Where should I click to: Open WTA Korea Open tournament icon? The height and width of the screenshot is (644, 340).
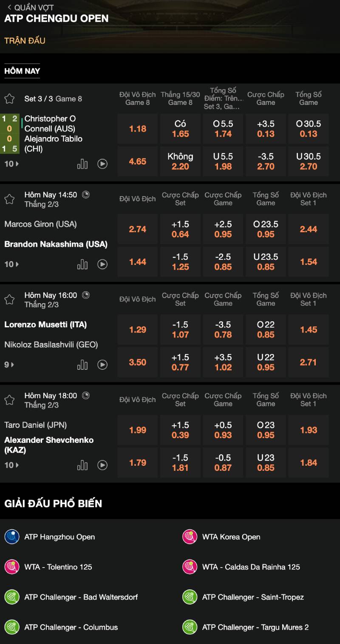point(190,537)
